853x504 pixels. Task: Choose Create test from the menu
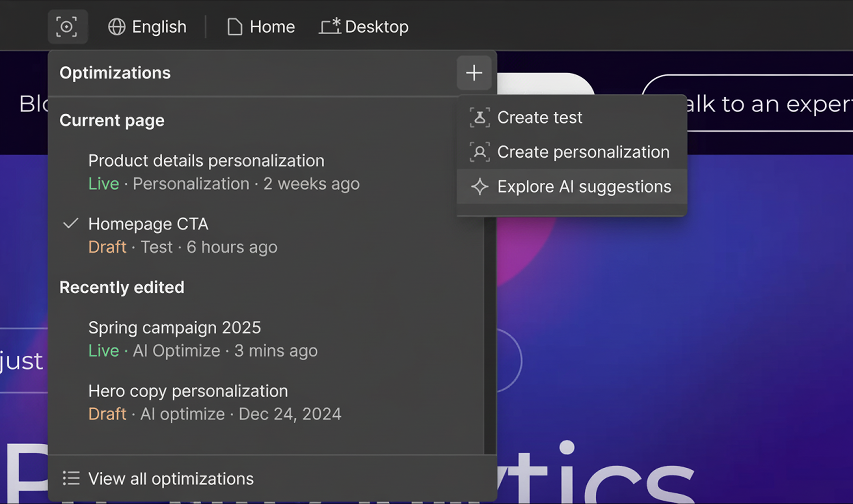click(x=540, y=118)
